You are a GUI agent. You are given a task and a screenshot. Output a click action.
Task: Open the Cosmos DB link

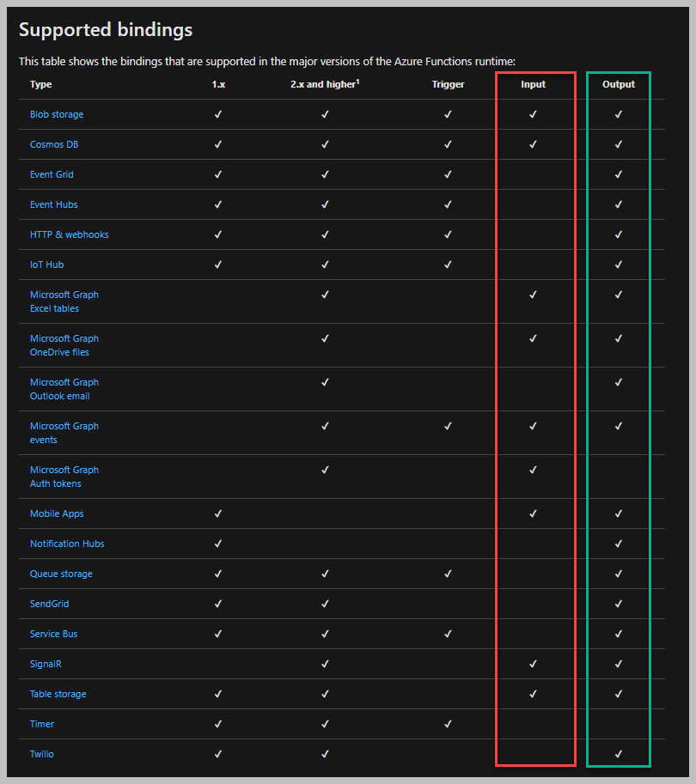54,144
